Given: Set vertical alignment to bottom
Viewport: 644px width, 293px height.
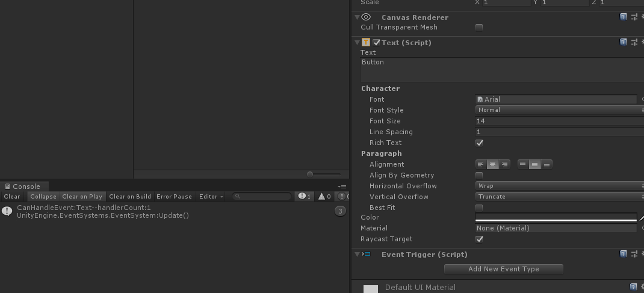Looking at the screenshot, I should [x=546, y=165].
